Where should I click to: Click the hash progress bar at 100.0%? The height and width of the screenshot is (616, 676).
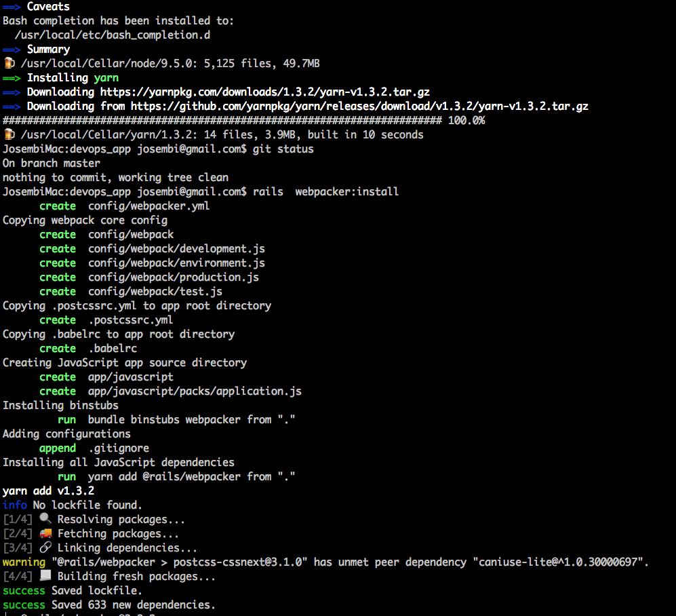coord(222,120)
